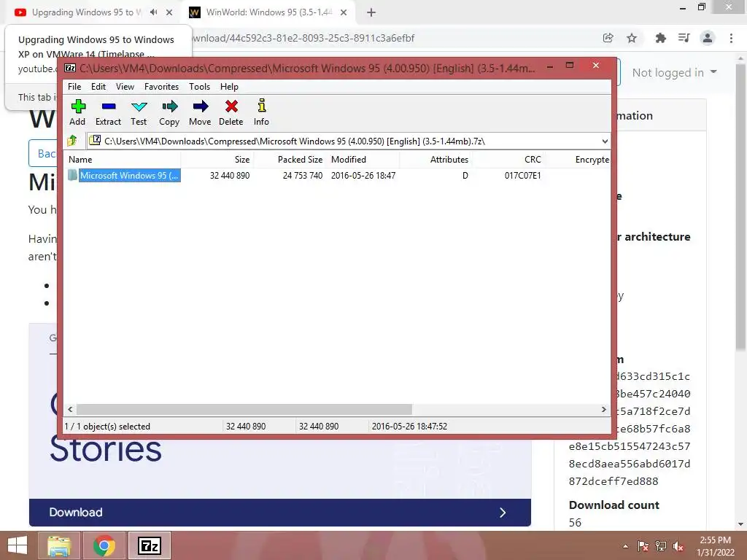This screenshot has height=560, width=747.
Task: Go up one folder level in 7-Zip
Action: click(72, 141)
